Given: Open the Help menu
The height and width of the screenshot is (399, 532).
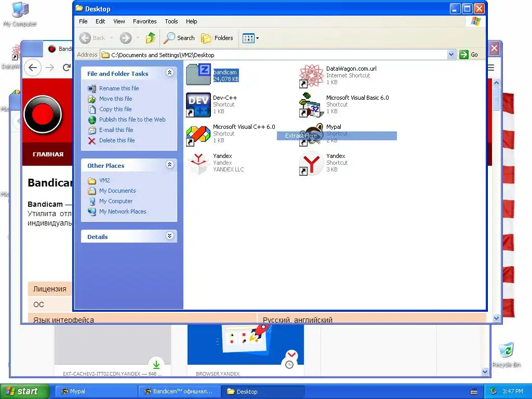Looking at the screenshot, I should tap(191, 21).
